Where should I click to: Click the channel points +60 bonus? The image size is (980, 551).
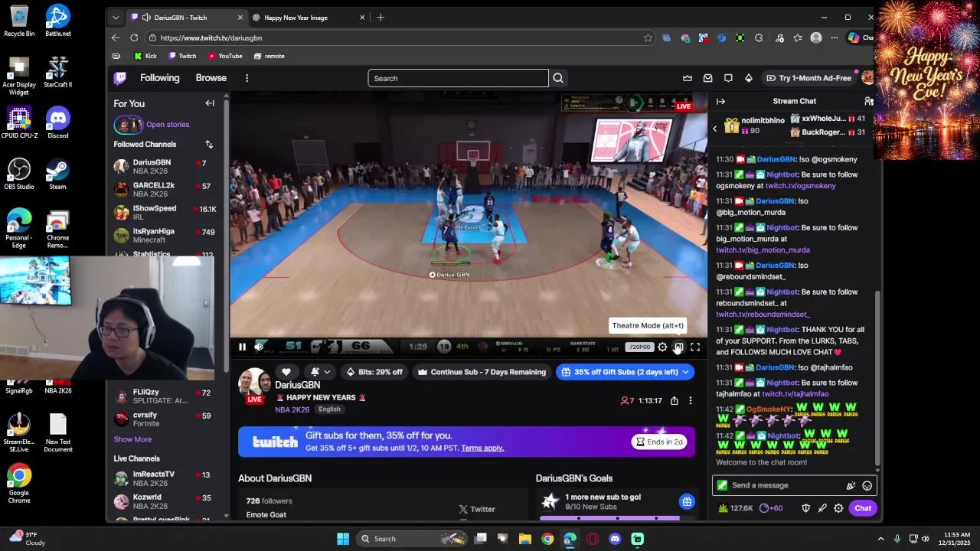point(772,508)
